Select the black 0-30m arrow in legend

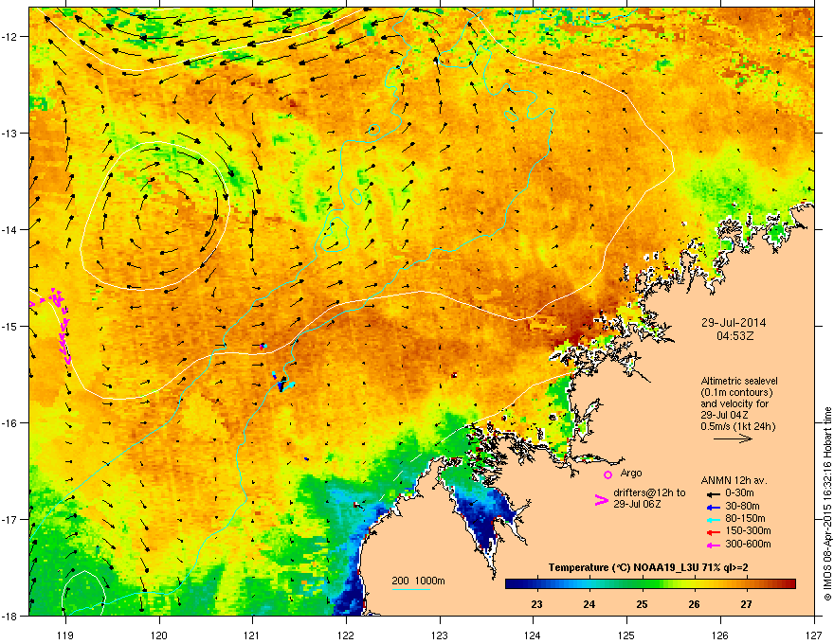point(714,493)
